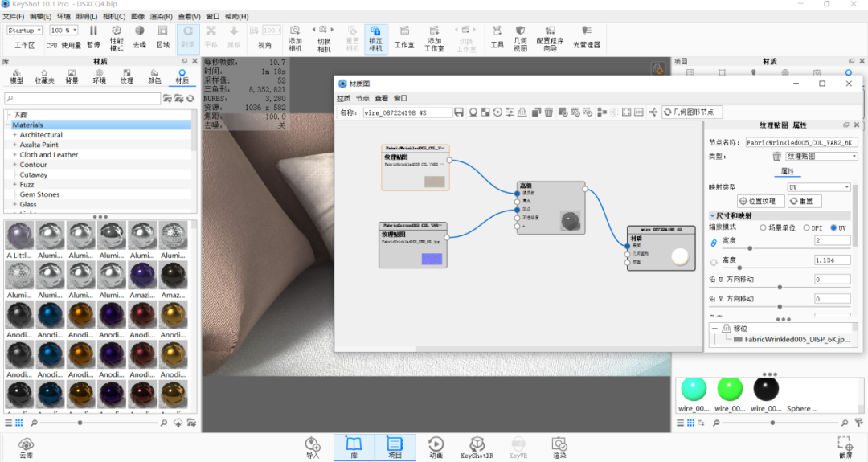Toggle 锁定相机 lock camera
Screen dimensions: 868x462
(375, 38)
